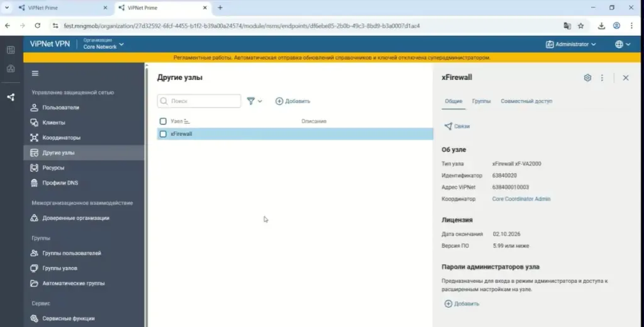The height and width of the screenshot is (327, 644).
Task: Add a node administrator password
Action: pos(462,304)
